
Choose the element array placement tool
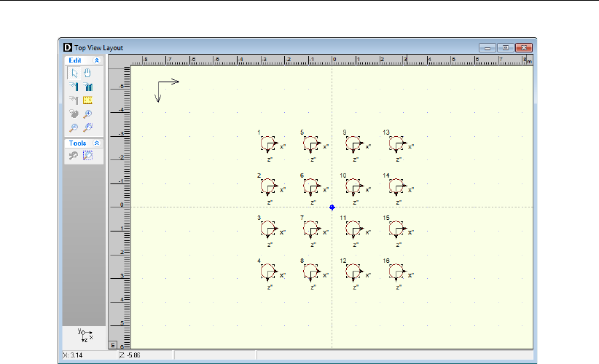pyautogui.click(x=88, y=87)
